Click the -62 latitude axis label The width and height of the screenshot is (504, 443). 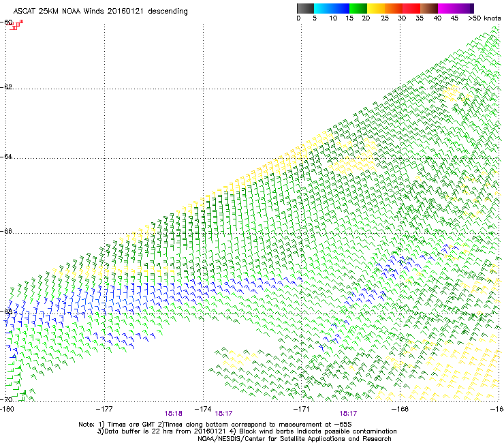click(x=7, y=87)
